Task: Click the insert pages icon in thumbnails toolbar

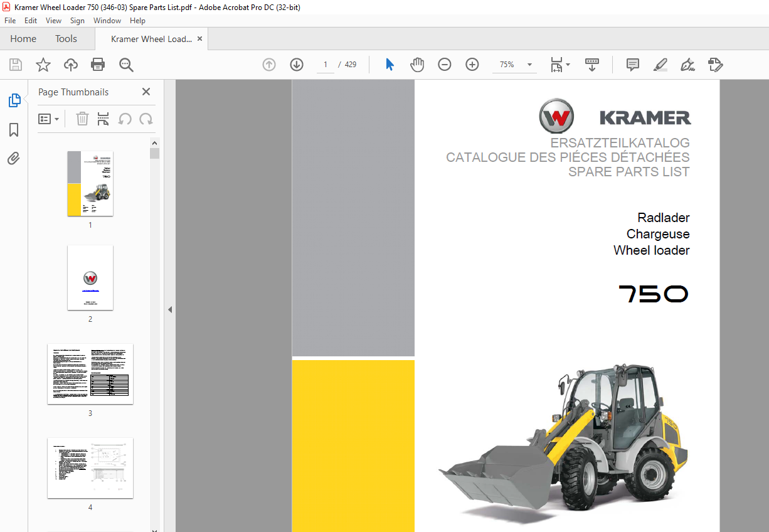Action: 103,119
